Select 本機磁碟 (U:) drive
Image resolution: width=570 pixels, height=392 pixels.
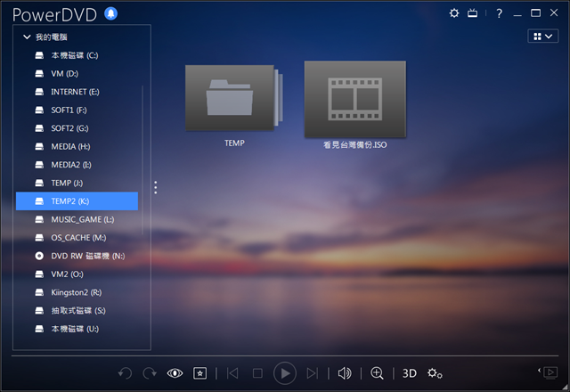pos(77,329)
